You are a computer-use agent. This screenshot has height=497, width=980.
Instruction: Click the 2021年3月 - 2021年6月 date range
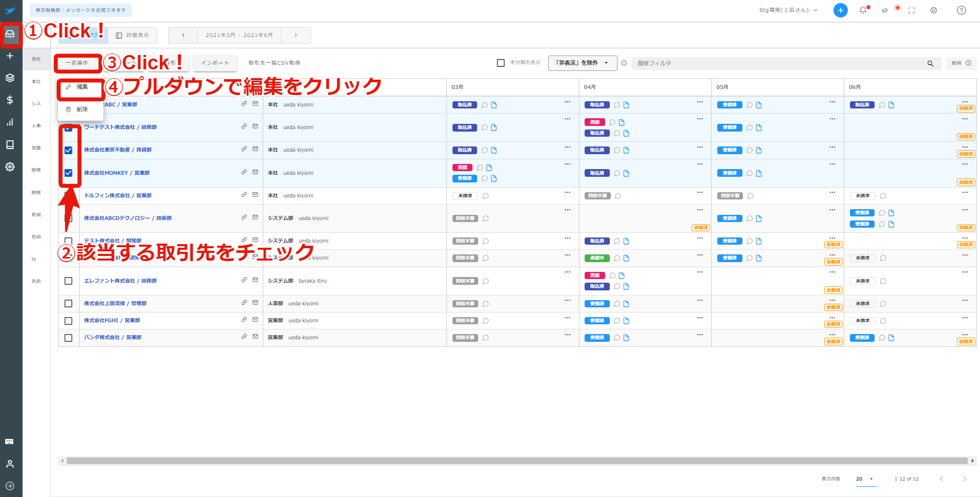pyautogui.click(x=239, y=35)
